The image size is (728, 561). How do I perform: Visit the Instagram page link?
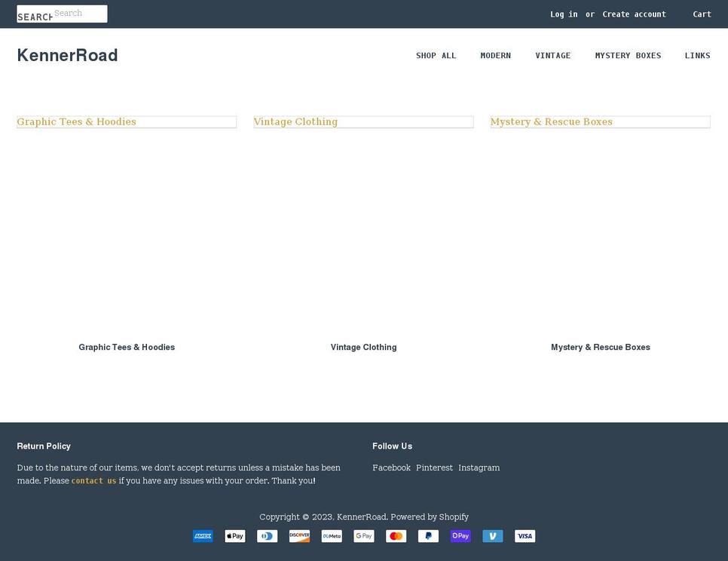(479, 467)
